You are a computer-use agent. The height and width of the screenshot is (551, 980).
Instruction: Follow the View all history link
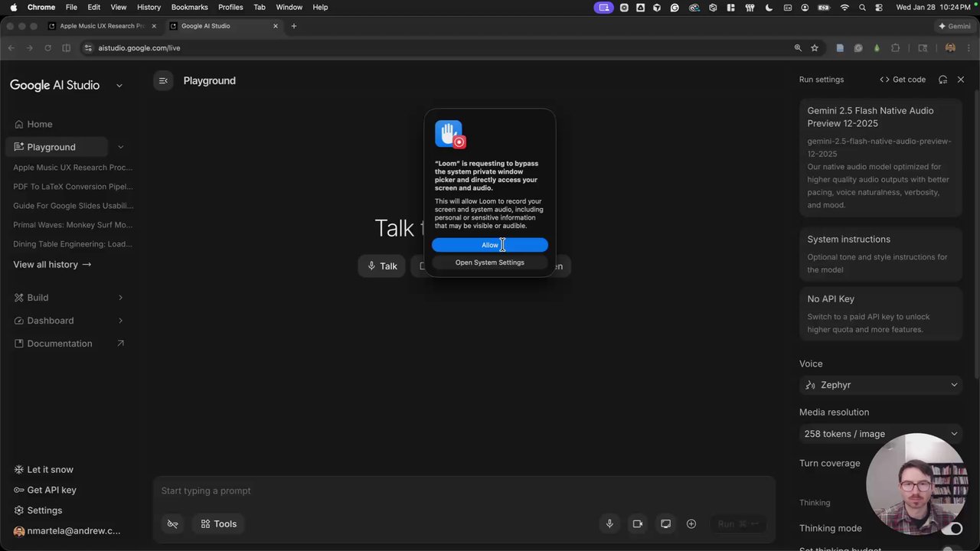[52, 265]
